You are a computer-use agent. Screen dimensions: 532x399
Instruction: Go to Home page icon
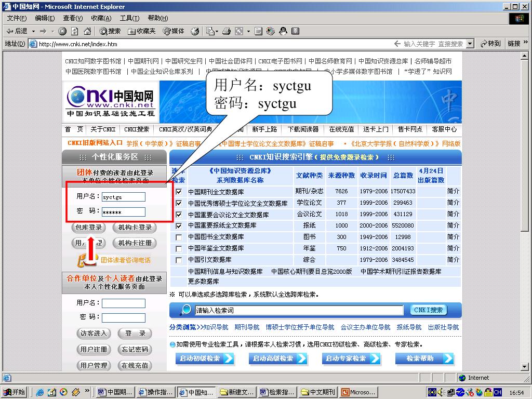87,31
